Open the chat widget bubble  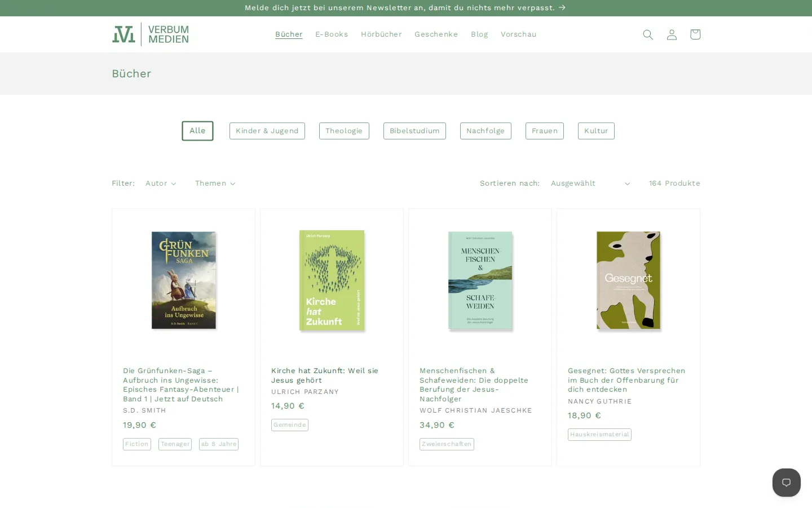[787, 483]
